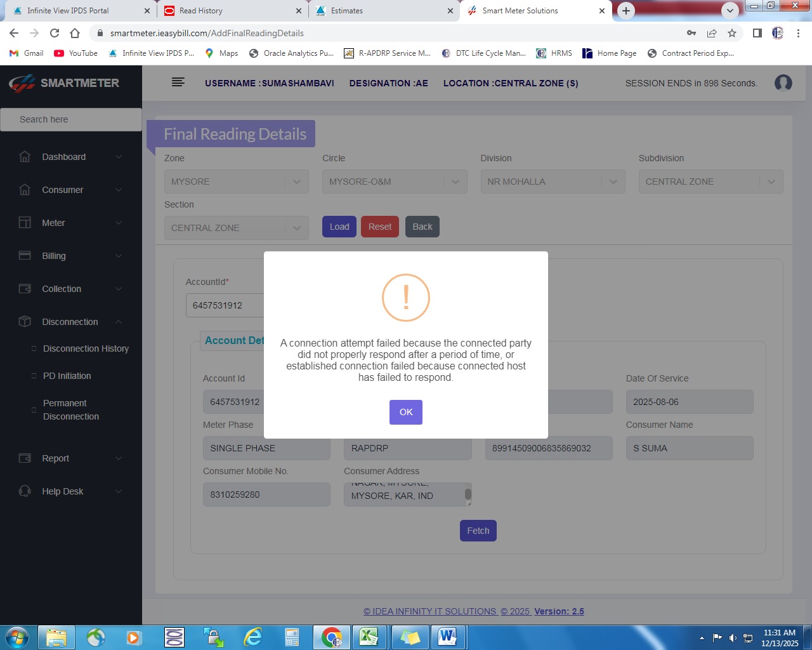
Task: Click the browser home icon
Action: [75, 33]
